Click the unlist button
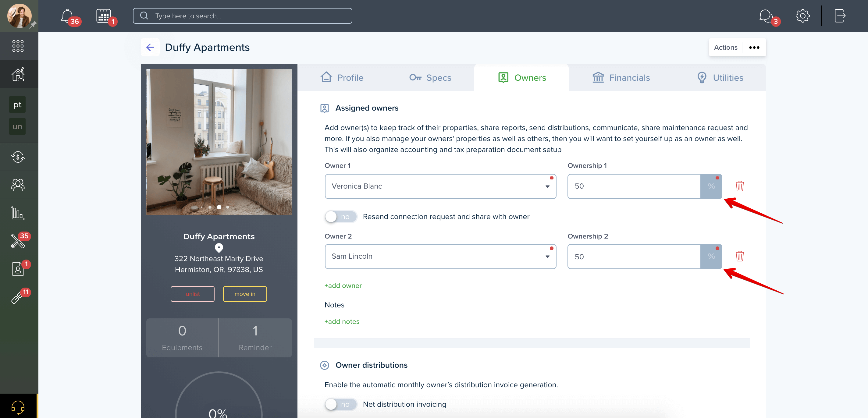The image size is (868, 418). 192,294
